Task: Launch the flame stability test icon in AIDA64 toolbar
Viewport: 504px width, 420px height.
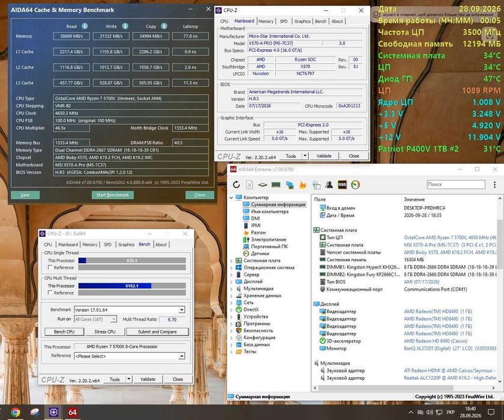Action: coord(303,184)
